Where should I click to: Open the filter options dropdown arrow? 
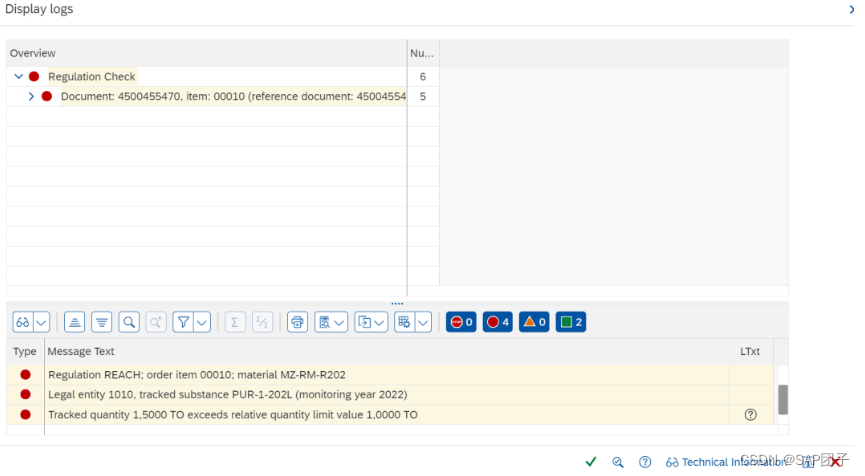click(x=202, y=322)
